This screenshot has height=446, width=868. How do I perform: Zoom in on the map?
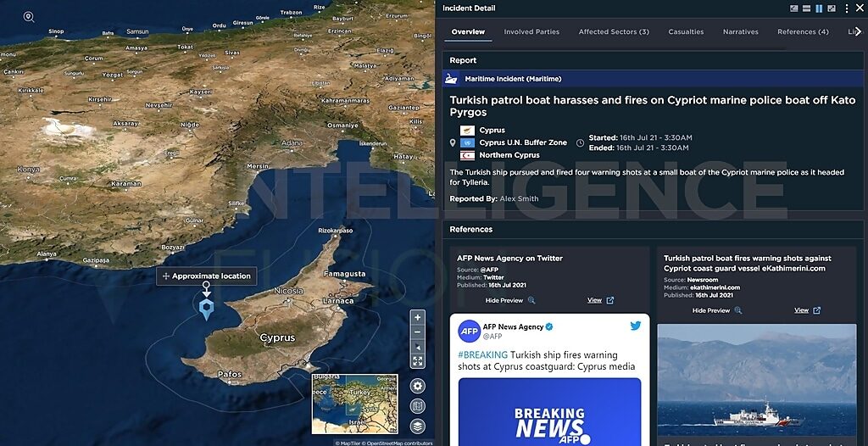pos(417,317)
